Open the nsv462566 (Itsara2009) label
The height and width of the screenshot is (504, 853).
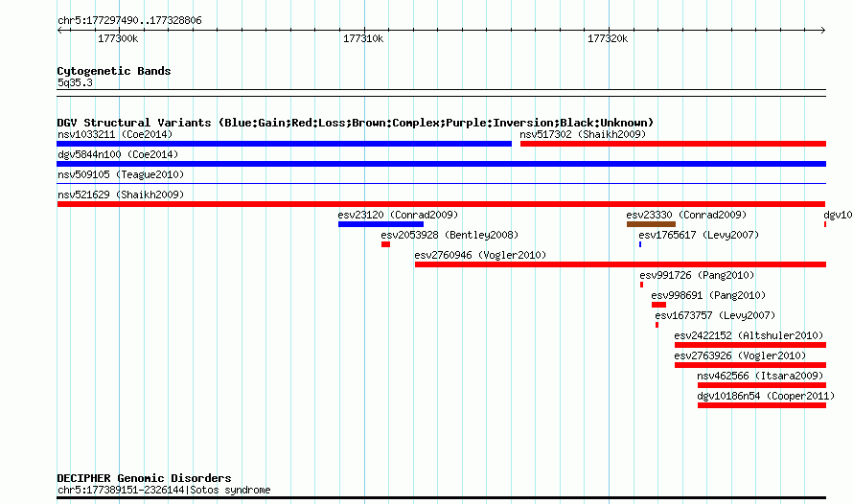pos(760,376)
